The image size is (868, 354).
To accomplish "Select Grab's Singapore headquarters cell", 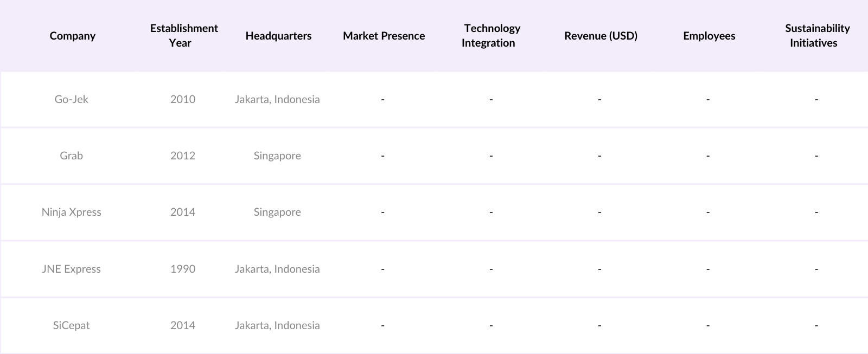I will coord(277,156).
